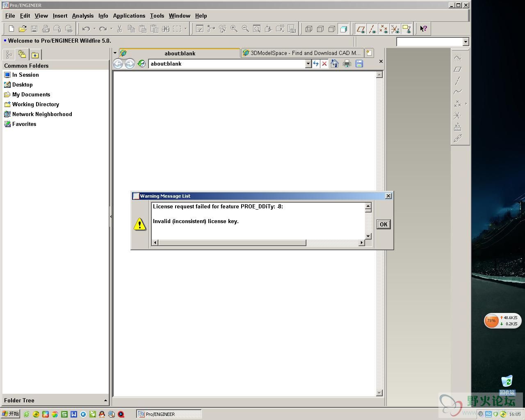
Task: Open the Tools menu
Action: click(x=157, y=16)
